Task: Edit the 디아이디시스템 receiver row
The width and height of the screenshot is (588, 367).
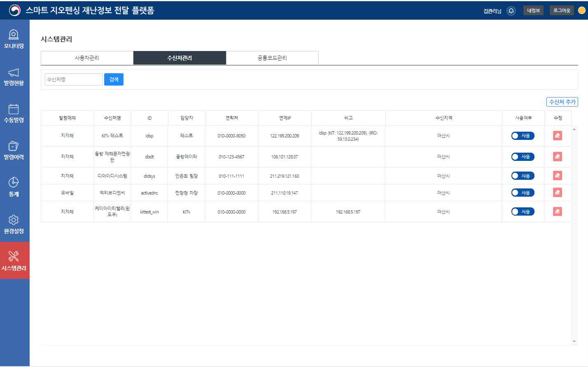Action: tap(558, 176)
